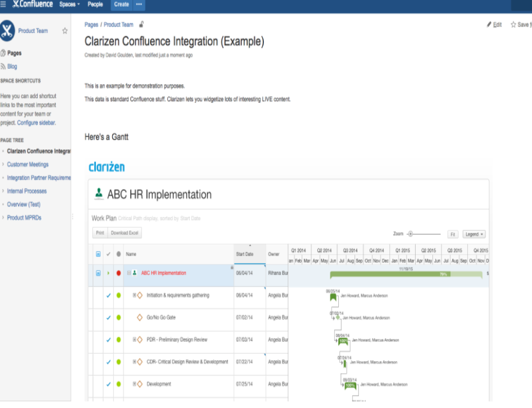532x408 pixels.
Task: Click the Rihana owner cell
Action: click(x=278, y=273)
